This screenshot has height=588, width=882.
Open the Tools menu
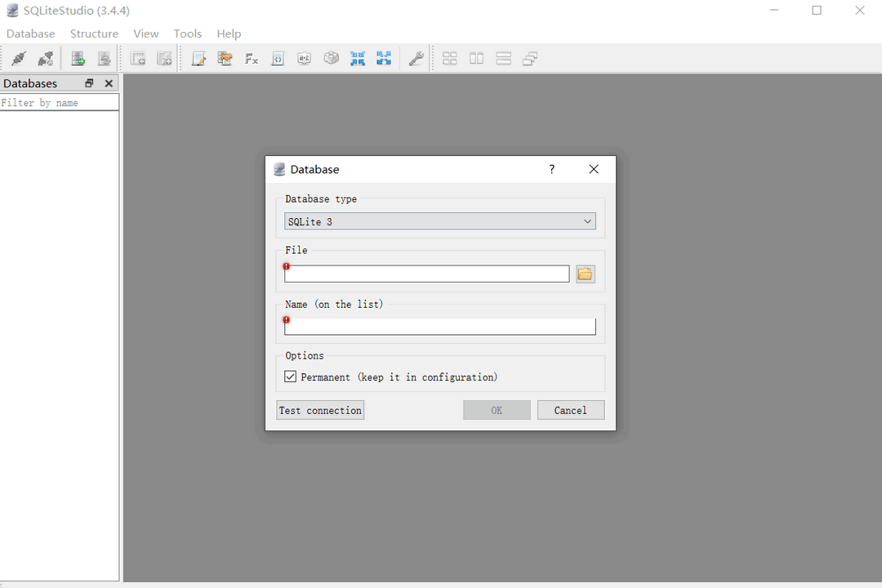click(187, 33)
